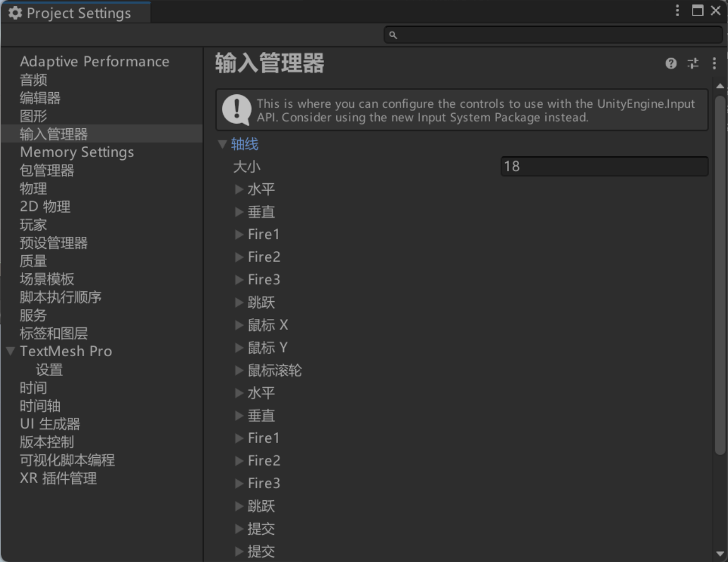Click the scrollbar down arrow
The image size is (728, 562).
(x=720, y=554)
